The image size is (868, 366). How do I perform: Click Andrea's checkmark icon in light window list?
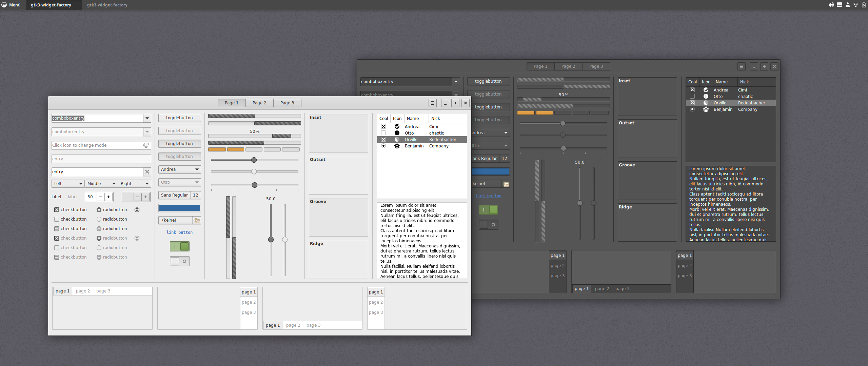pos(397,126)
